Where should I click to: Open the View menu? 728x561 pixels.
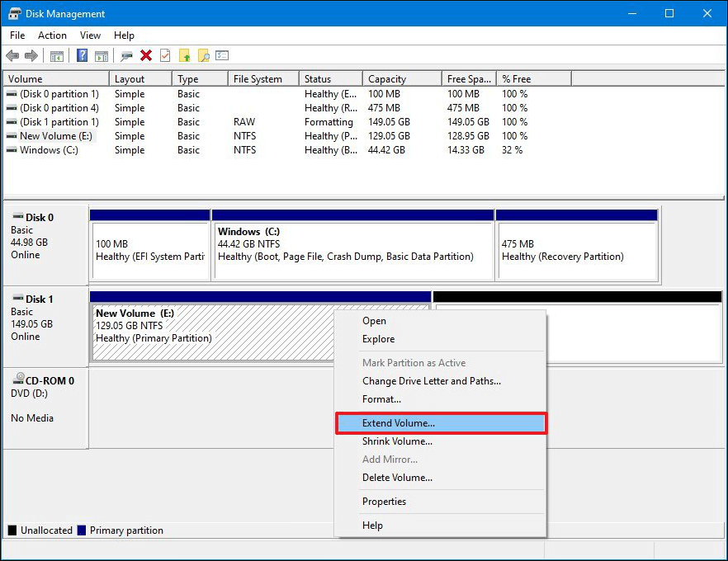[x=90, y=35]
